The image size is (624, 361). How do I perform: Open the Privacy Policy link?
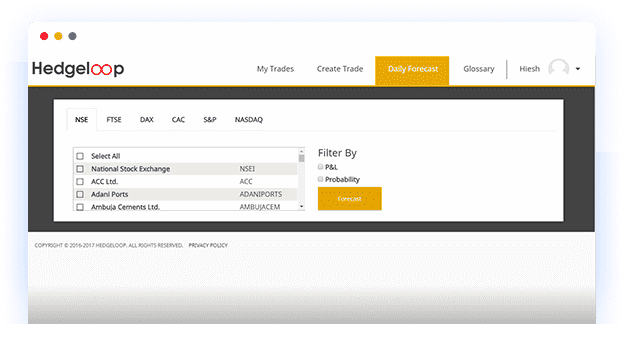pyautogui.click(x=208, y=245)
